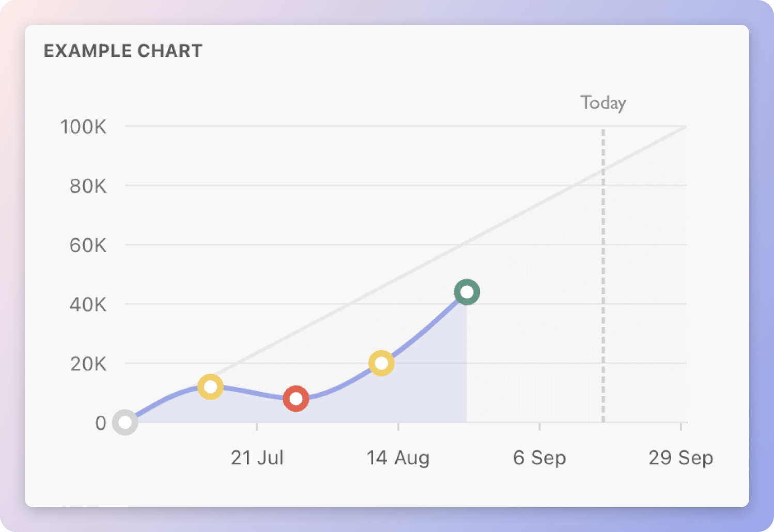
Task: Select the second yellow data point near 20K
Action: pos(381,363)
